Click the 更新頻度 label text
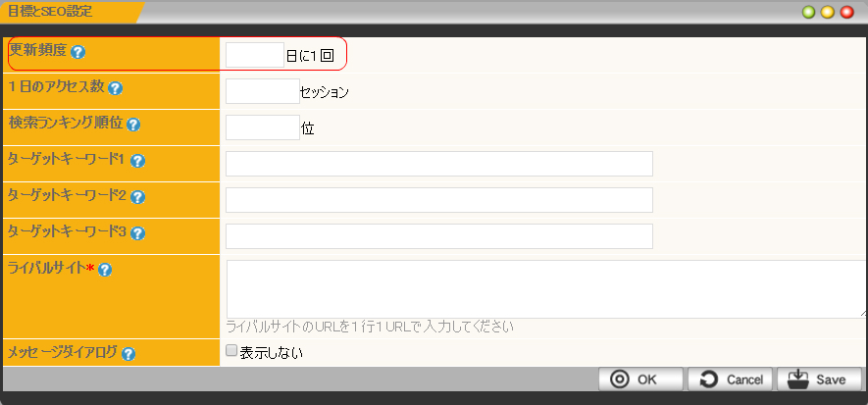This screenshot has height=405, width=868. click(x=37, y=51)
